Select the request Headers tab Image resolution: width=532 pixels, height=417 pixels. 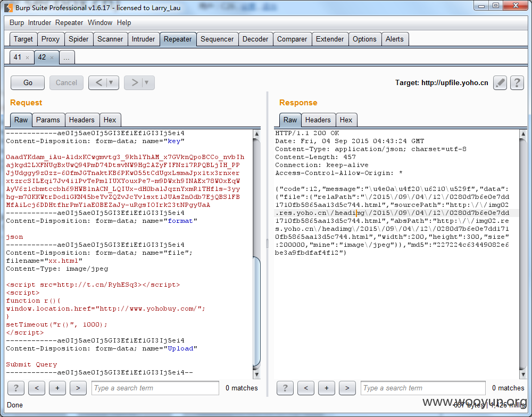82,120
